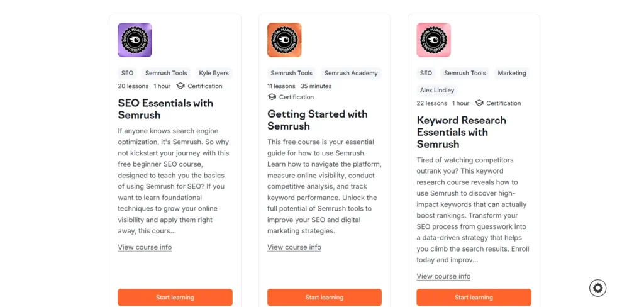View course info for Getting Started
The height and width of the screenshot is (307, 644).
point(294,247)
